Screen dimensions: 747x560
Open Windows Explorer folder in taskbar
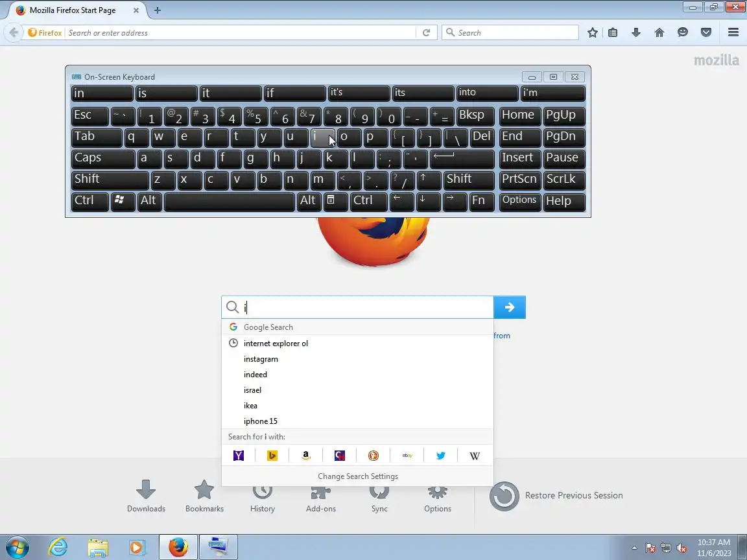point(98,547)
